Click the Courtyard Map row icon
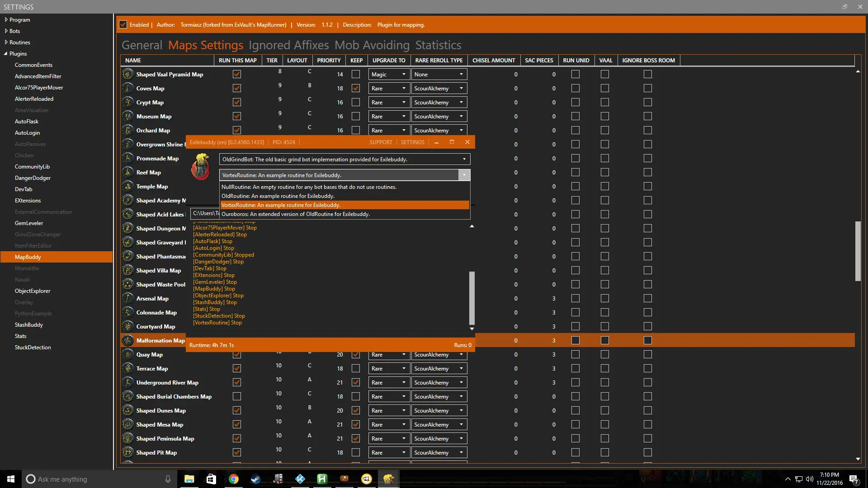The image size is (868, 488). pos(128,326)
